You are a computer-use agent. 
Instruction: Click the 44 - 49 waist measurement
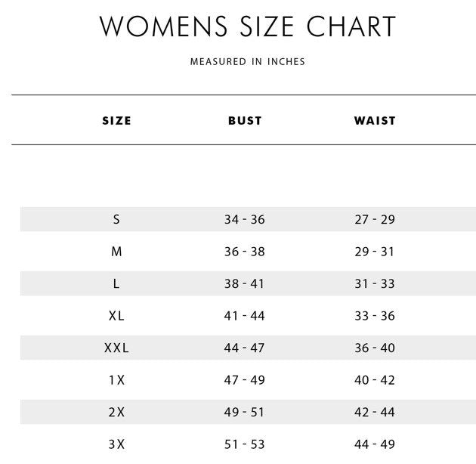coord(375,444)
